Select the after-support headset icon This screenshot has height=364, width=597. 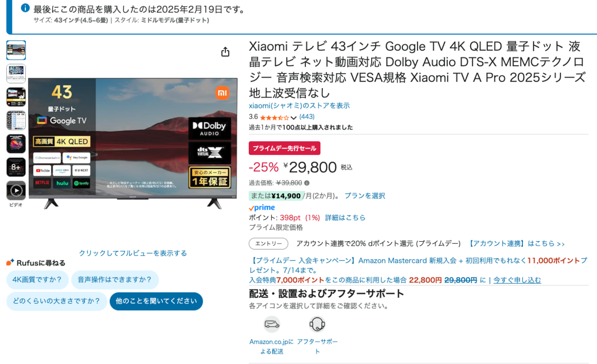[317, 324]
